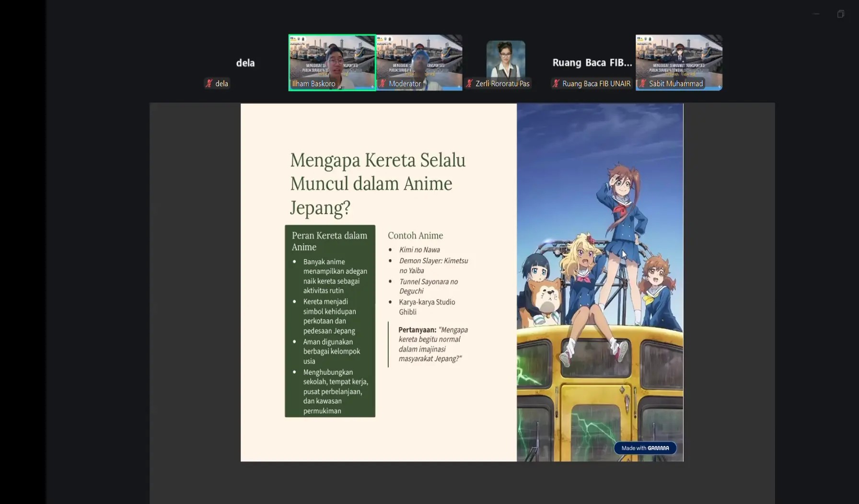Screen dimensions: 859x504
Task: Click the bullet "Aman digunakan berbagai kelompok usia"
Action: point(332,351)
